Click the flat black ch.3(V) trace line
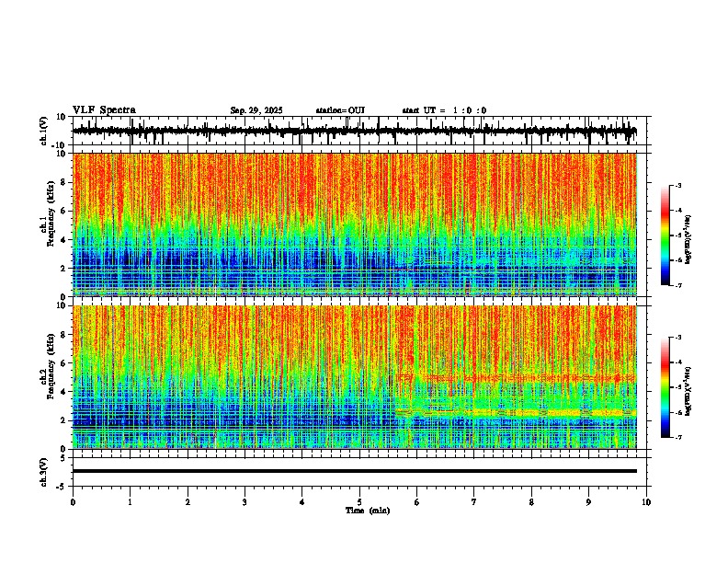This screenshot has height=563, width=728. [x=355, y=471]
